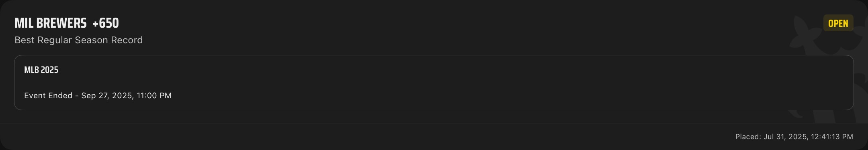Click the 11:00 PM event time

point(154,95)
